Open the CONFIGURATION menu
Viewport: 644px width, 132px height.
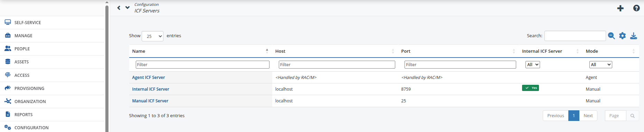click(x=31, y=128)
